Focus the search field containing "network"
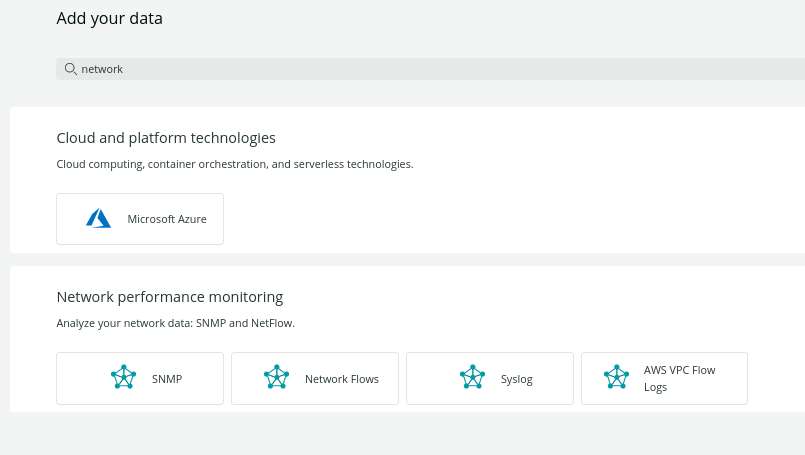The width and height of the screenshot is (805, 455). 400,69
